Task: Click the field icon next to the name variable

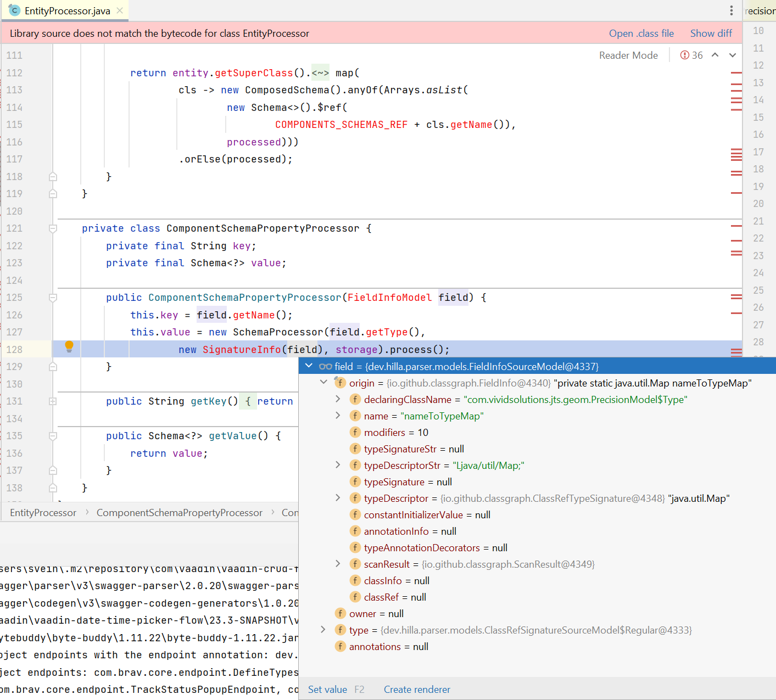Action: [355, 416]
